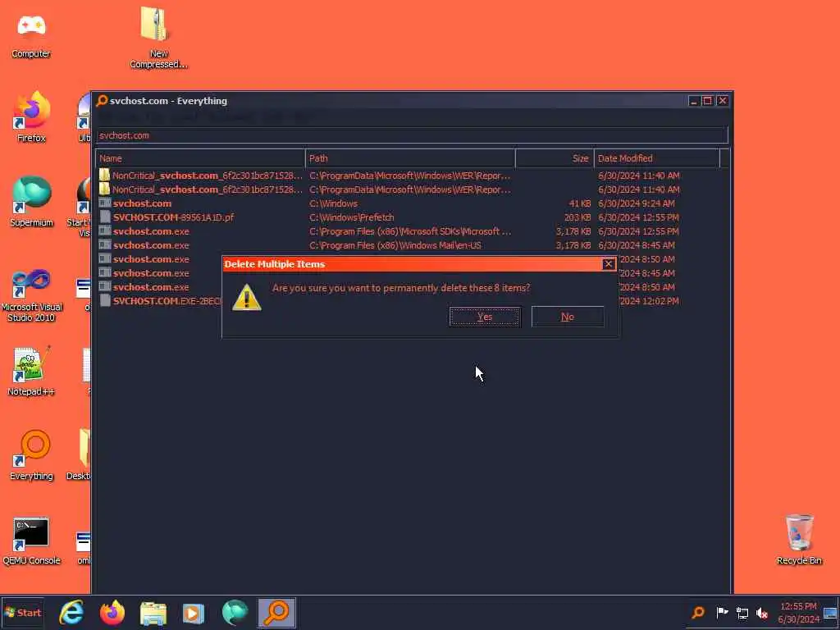Open Windows Explorer from the taskbar
This screenshot has width=840, height=630.
[x=153, y=613]
